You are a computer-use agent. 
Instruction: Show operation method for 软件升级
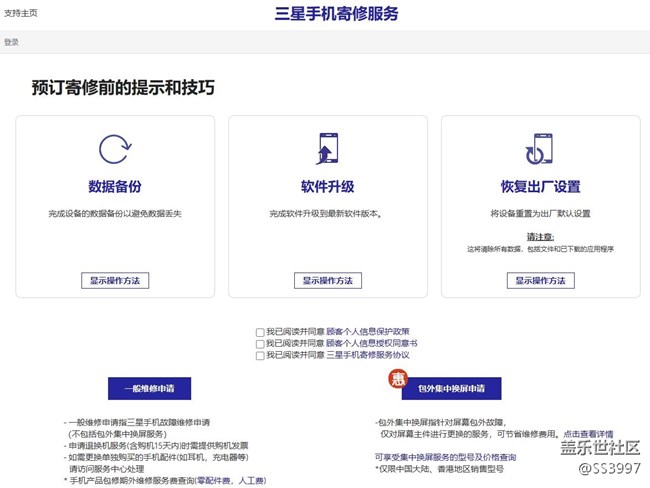click(x=328, y=281)
